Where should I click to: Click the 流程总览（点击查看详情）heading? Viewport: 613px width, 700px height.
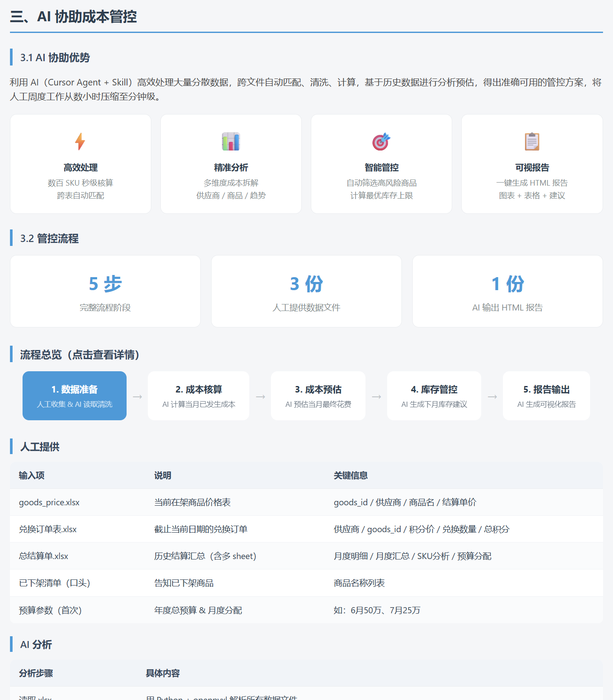coord(80,355)
